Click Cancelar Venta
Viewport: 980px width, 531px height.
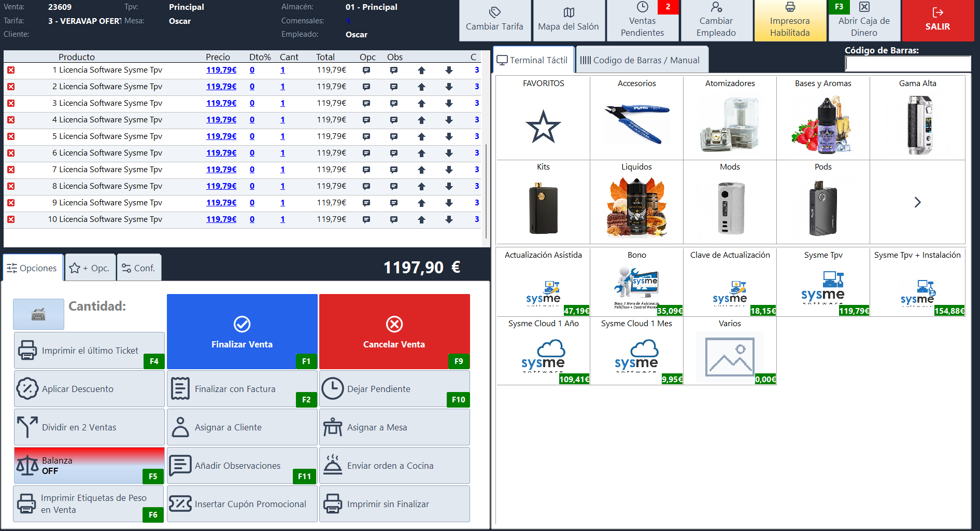394,331
